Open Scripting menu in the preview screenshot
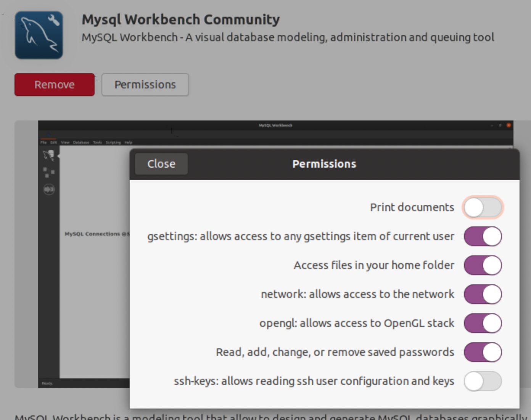This screenshot has width=531, height=420. 113,143
